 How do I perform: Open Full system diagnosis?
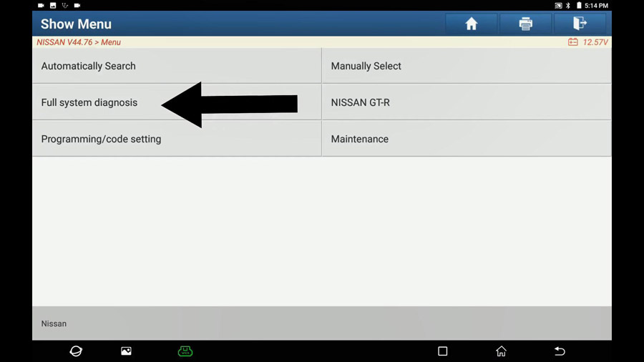(x=177, y=102)
